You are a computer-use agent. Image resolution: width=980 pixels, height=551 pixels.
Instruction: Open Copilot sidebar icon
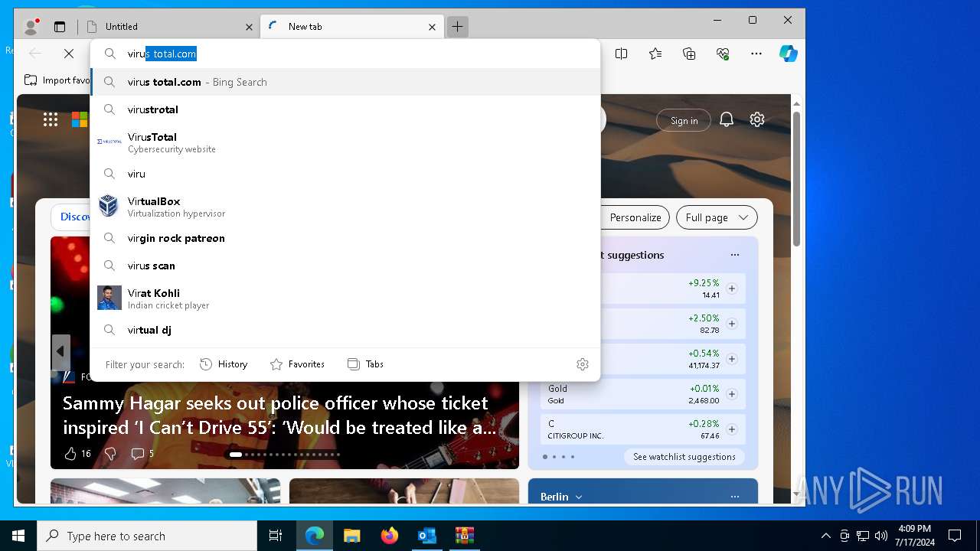point(789,54)
